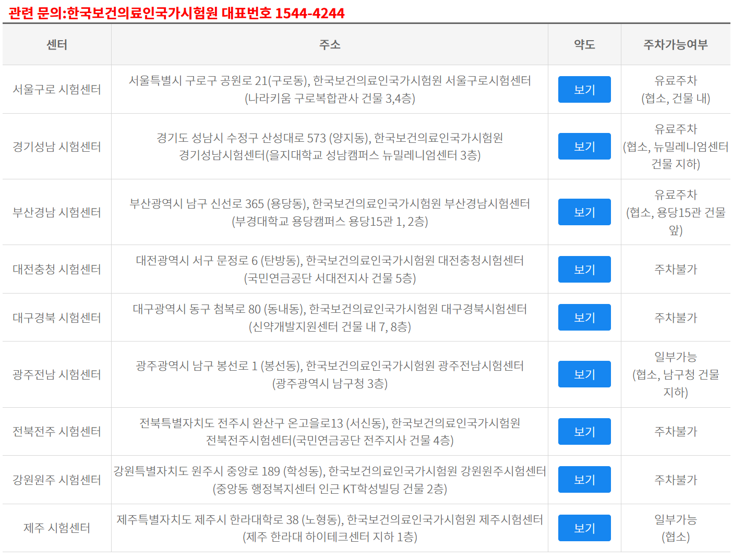Click 보기 for 제주 시험센터
The height and width of the screenshot is (560, 744).
pyautogui.click(x=584, y=528)
